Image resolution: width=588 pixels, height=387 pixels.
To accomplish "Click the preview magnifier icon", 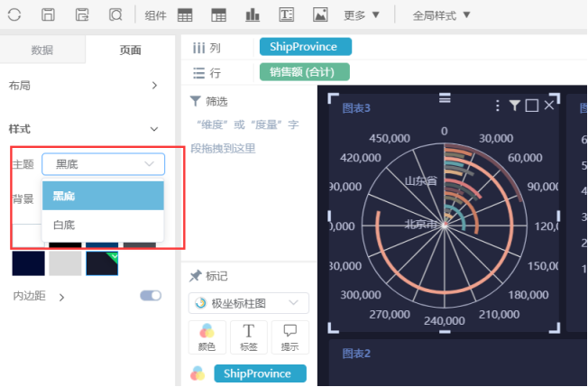I will 115,15.
